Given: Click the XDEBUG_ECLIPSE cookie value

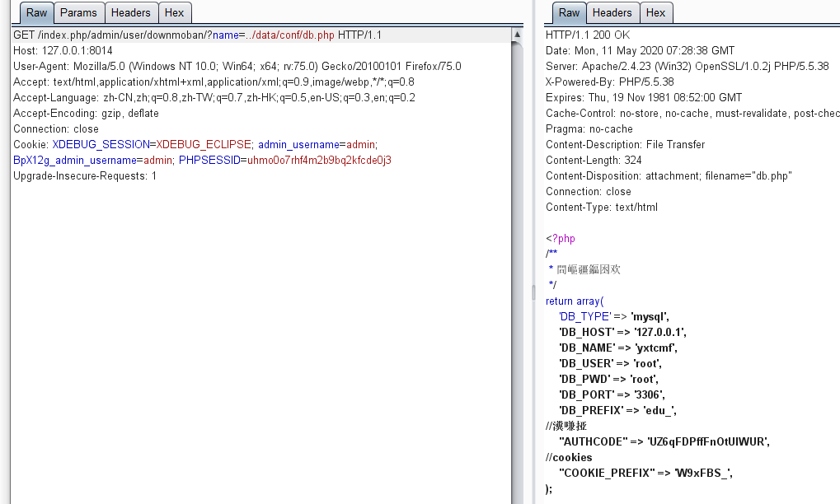Looking at the screenshot, I should pyautogui.click(x=203, y=144).
